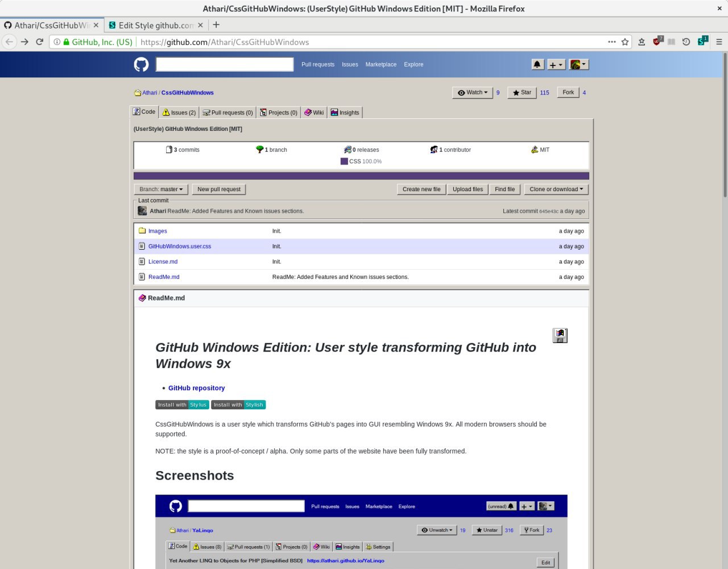
Task: Open the Watch dropdown
Action: click(x=473, y=92)
